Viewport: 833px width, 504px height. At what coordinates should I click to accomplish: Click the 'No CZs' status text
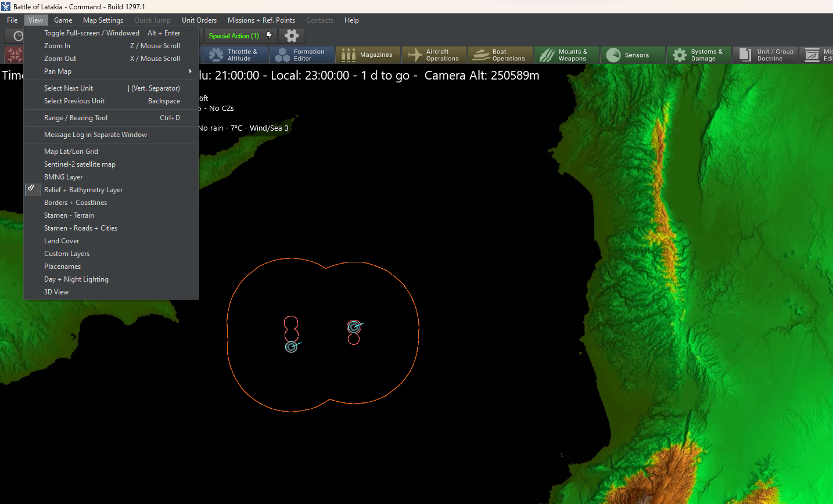click(221, 109)
